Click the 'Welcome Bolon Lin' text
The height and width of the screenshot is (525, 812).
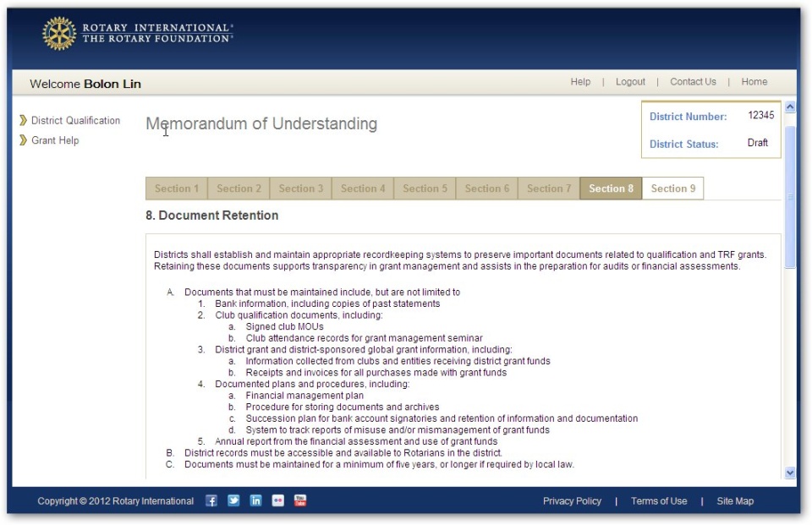pyautogui.click(x=85, y=84)
